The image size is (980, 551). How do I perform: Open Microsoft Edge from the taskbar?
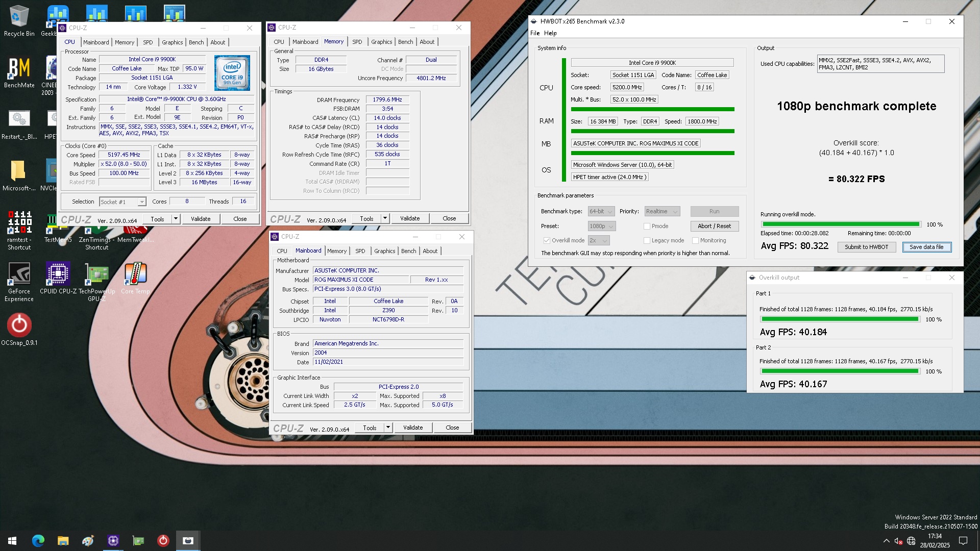tap(38, 540)
